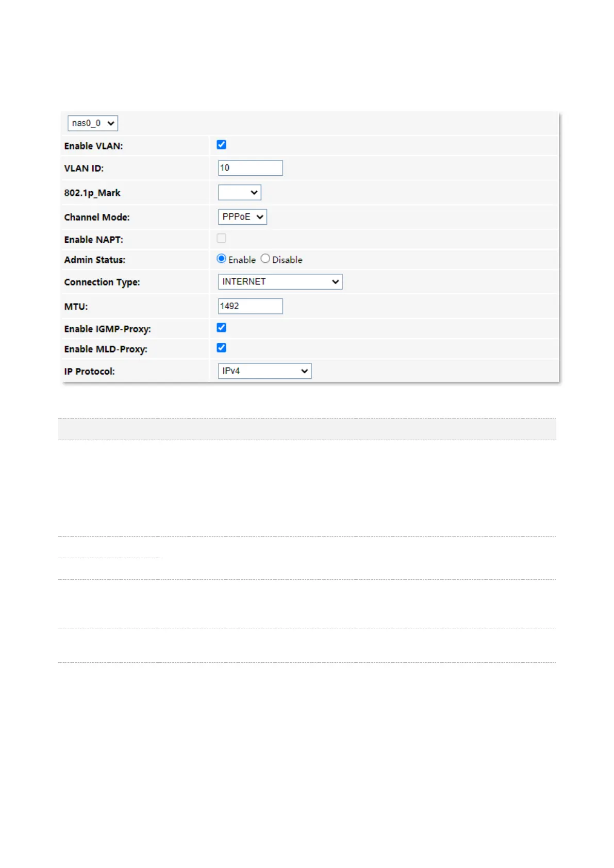The width and height of the screenshot is (614, 868).
Task: Open the Connection Type INTERNET dropdown
Action: pos(280,282)
